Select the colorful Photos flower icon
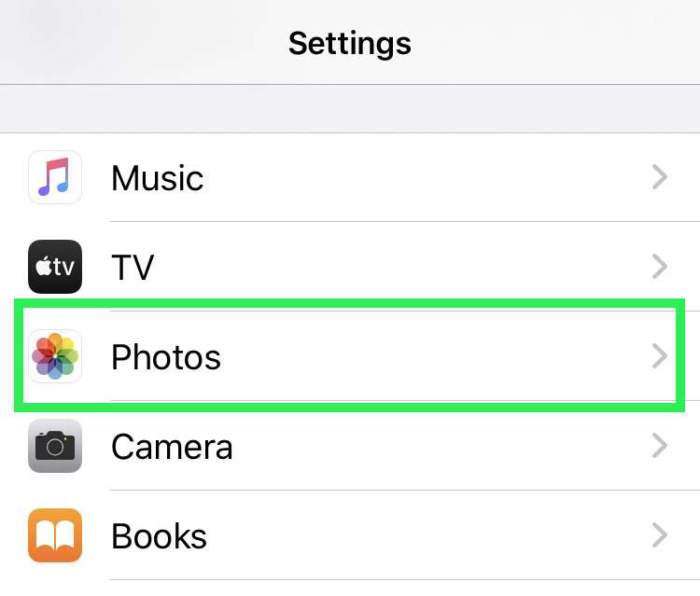The height and width of the screenshot is (596, 700). 55,356
